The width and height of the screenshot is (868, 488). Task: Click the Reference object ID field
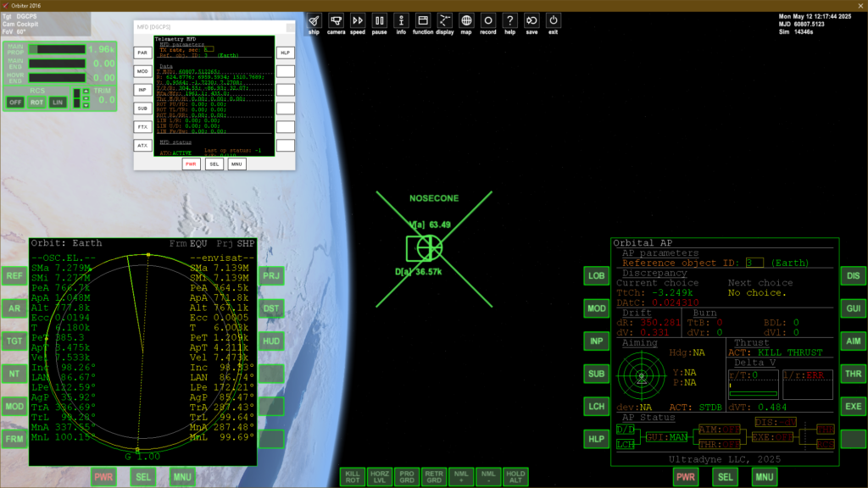[x=754, y=263]
